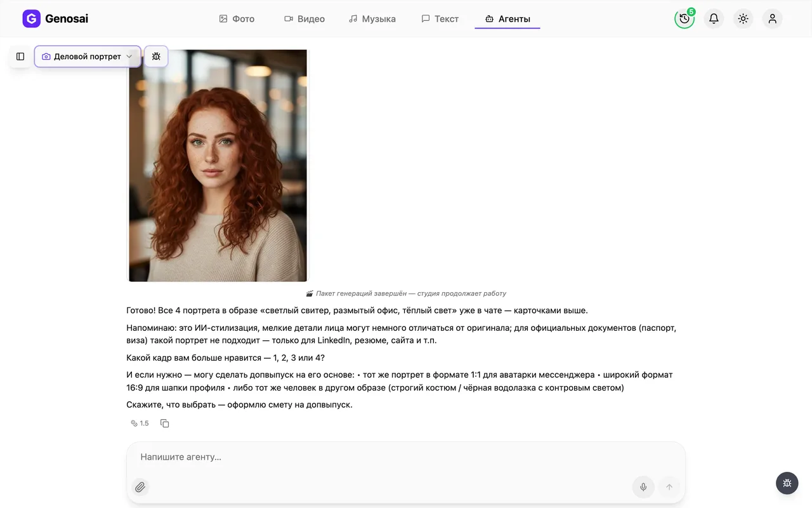Click the paperclip attach file icon

pyautogui.click(x=140, y=487)
